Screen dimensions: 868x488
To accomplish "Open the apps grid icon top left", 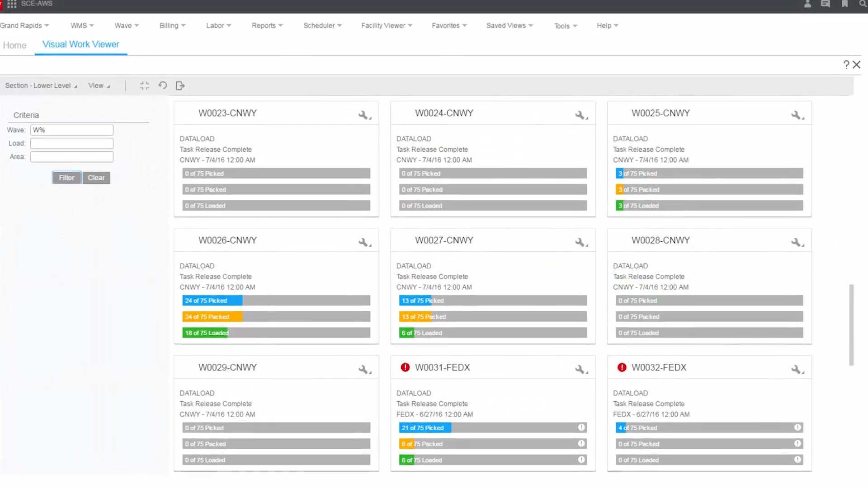I will coord(12,4).
